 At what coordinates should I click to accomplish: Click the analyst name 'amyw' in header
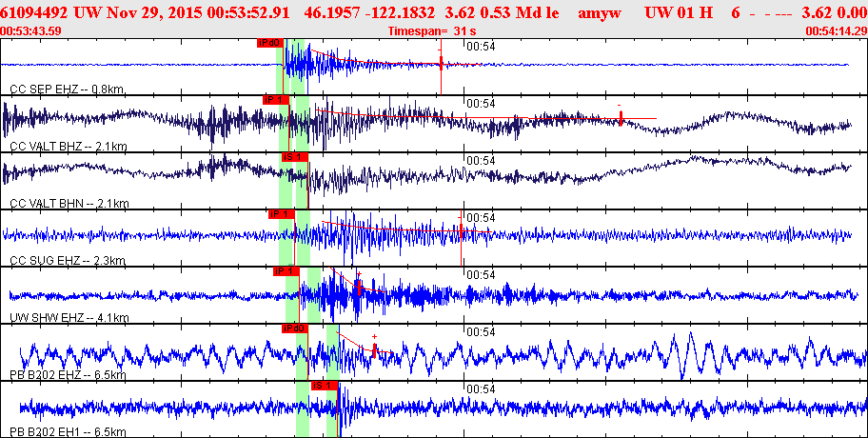point(599,12)
